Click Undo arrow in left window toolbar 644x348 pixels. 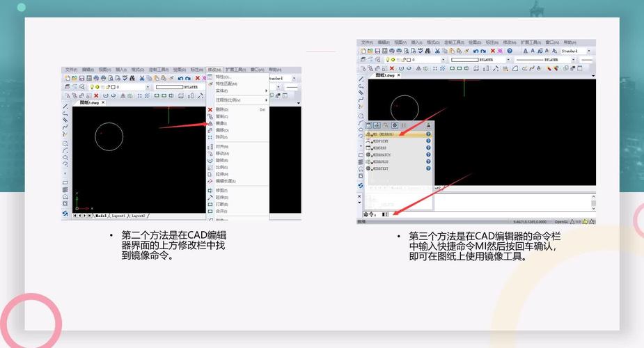[180, 78]
